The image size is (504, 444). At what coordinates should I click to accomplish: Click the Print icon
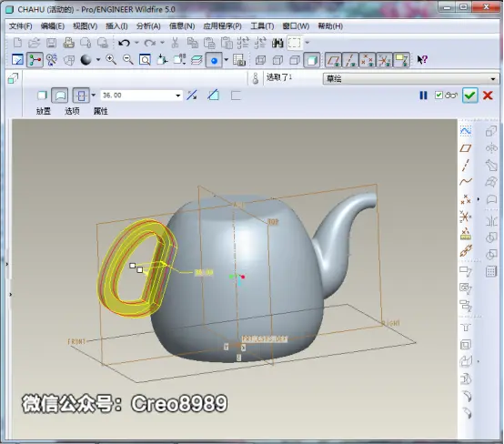(68, 43)
